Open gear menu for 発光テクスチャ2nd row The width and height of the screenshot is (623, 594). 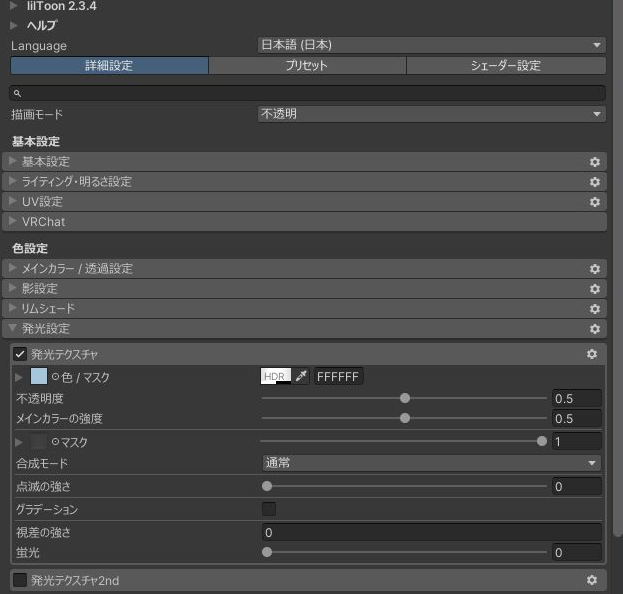592,580
